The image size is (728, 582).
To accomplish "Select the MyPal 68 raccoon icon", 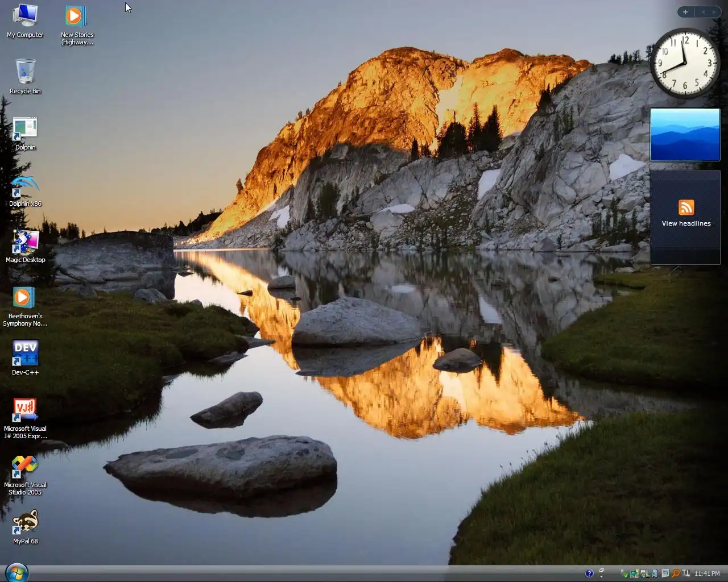I will 25,527.
